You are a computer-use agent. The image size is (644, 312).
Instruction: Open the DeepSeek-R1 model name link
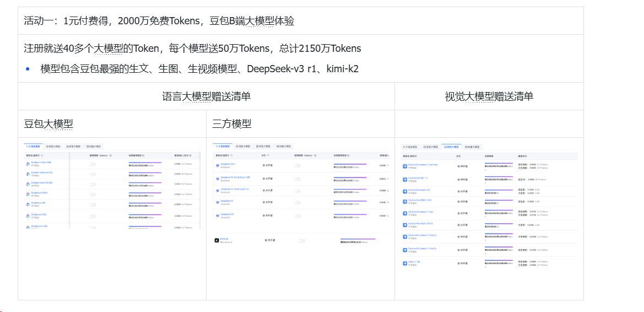click(x=227, y=201)
